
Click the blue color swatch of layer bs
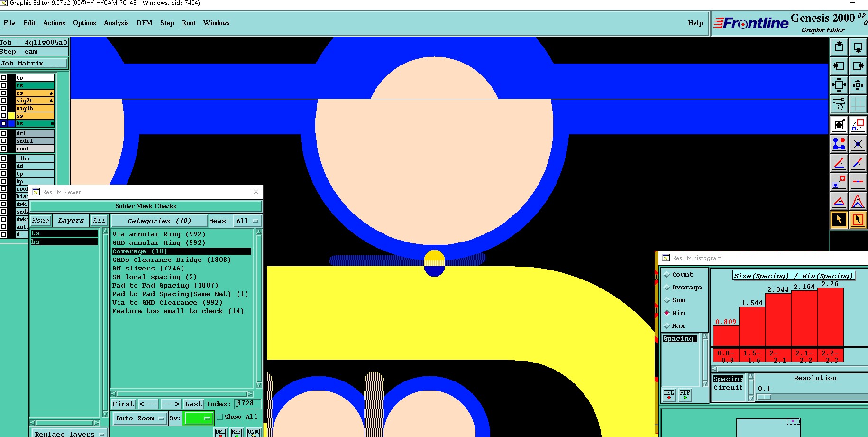[x=11, y=123]
